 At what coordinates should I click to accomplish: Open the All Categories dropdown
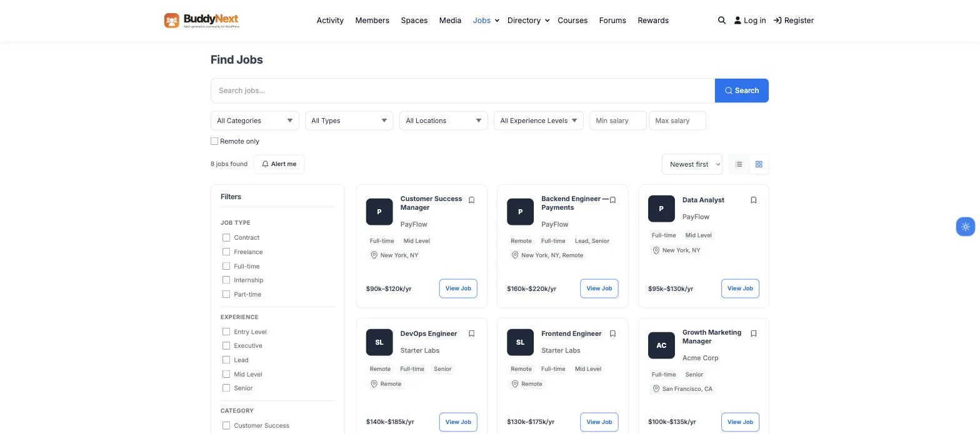click(x=255, y=121)
